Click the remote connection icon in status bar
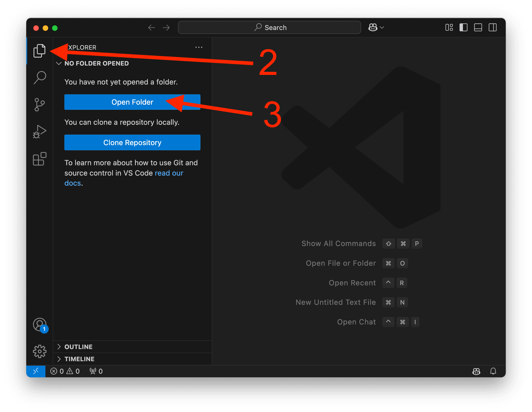Viewport: 532px width, 412px height. [x=36, y=371]
